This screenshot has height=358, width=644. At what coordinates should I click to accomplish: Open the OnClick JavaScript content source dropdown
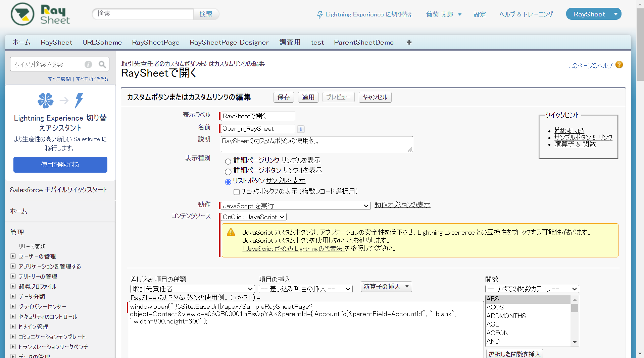[x=254, y=217]
